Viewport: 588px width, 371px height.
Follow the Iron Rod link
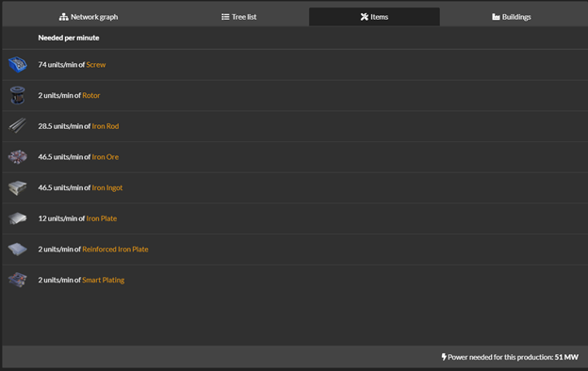tap(106, 126)
